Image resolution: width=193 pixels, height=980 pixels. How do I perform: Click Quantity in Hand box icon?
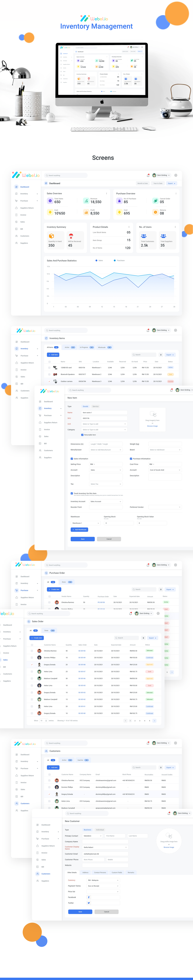click(x=51, y=236)
